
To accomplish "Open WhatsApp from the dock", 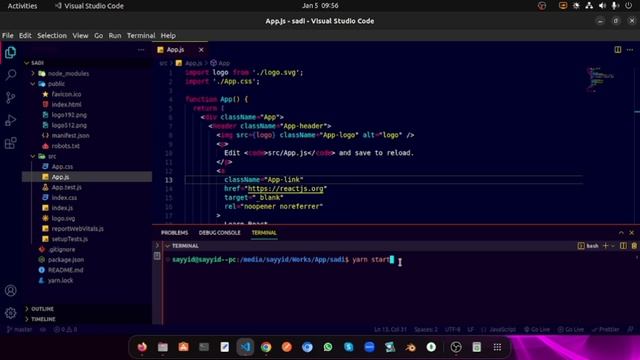I will pos(328,347).
